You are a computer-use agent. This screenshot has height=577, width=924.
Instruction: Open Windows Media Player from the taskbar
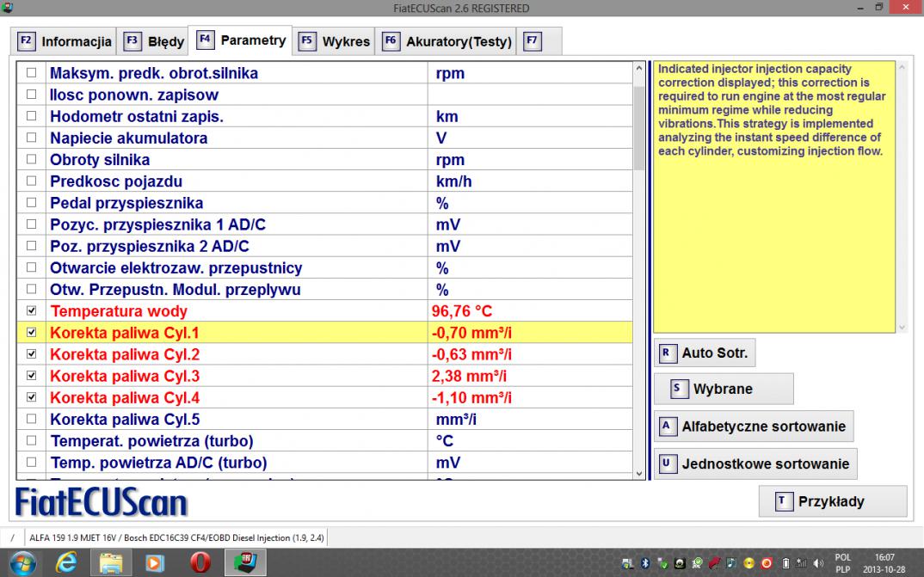click(x=155, y=563)
